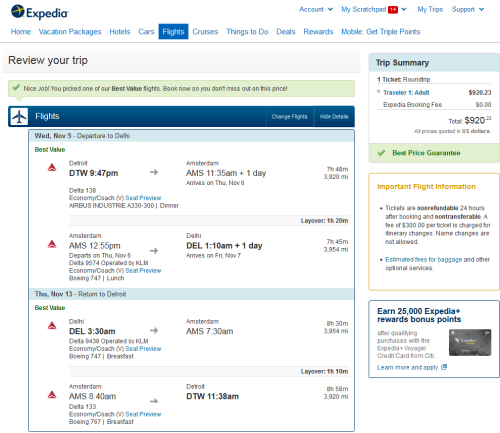Click the DTW 11:38am arrival time
Screen dimensions: 500x433
(212, 396)
